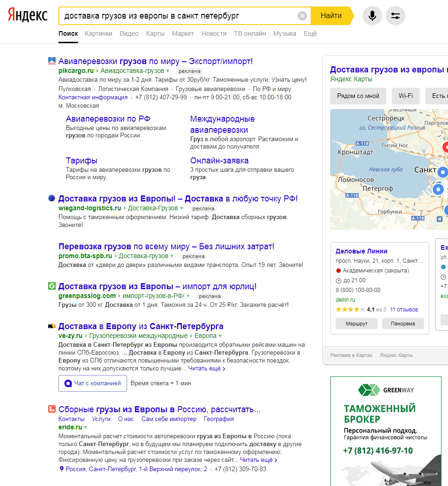Click the eride.ru red favicon
This screenshot has width=448, height=486.
point(51,409)
